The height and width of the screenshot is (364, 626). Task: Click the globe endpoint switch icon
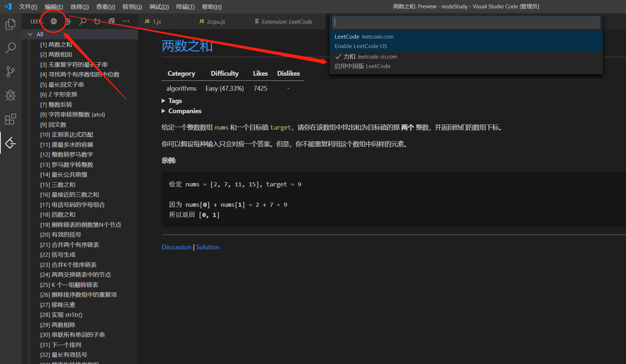point(54,21)
